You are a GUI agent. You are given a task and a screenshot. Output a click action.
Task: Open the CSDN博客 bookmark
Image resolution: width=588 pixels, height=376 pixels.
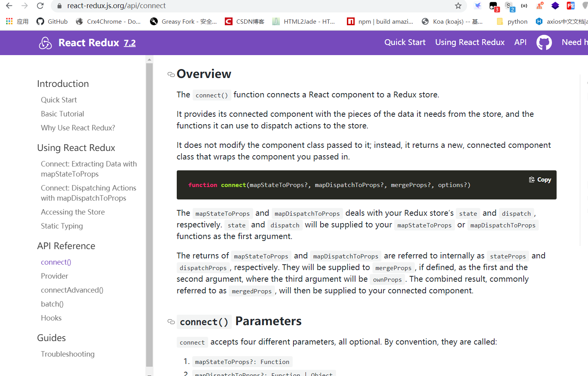click(x=245, y=21)
